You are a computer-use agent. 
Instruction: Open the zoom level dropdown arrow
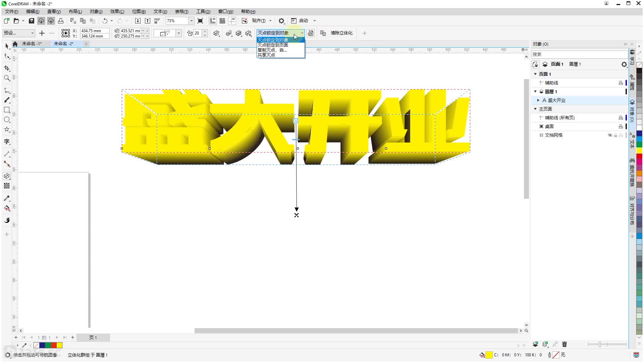coord(191,21)
